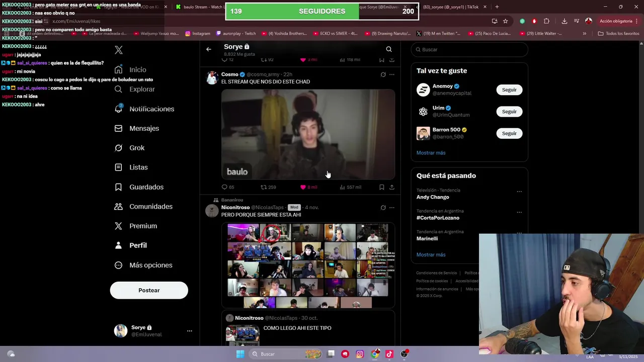Screen dimensions: 644x362
Task: Open TikTok app on taskbar
Action: [x=389, y=354]
